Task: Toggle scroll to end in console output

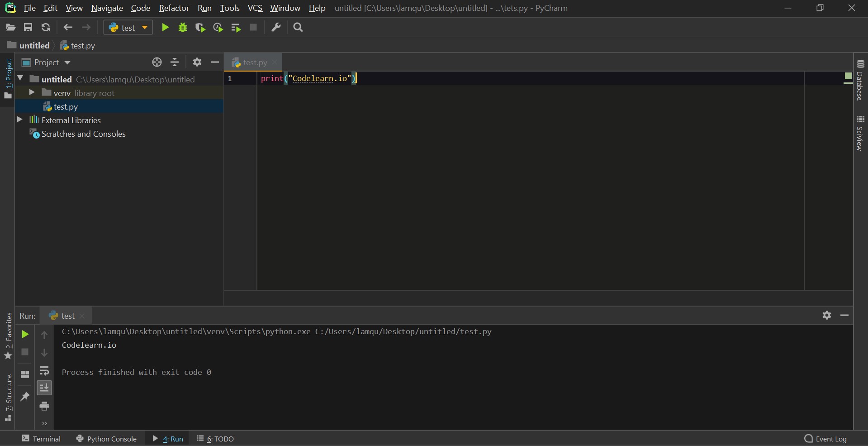Action: click(44, 388)
